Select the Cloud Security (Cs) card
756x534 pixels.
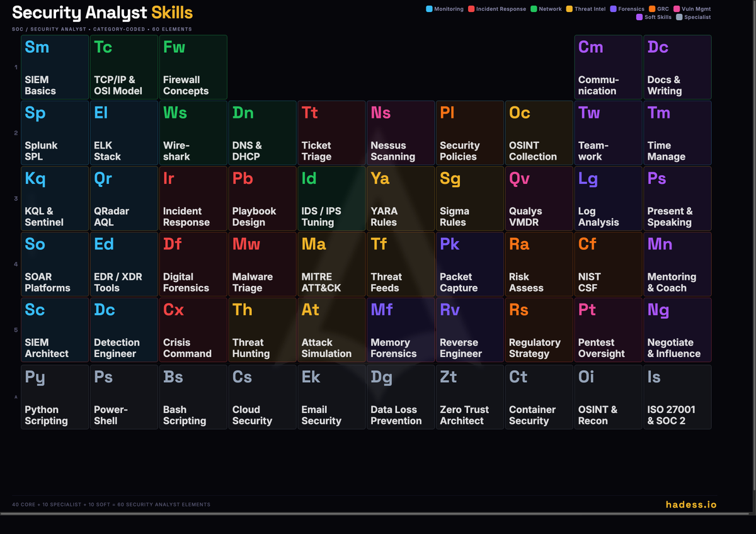tap(263, 397)
